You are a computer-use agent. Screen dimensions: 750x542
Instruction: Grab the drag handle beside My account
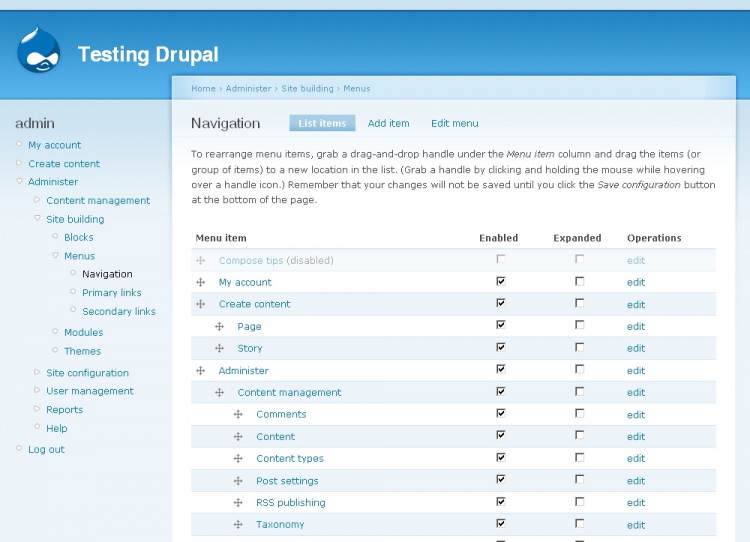201,283
